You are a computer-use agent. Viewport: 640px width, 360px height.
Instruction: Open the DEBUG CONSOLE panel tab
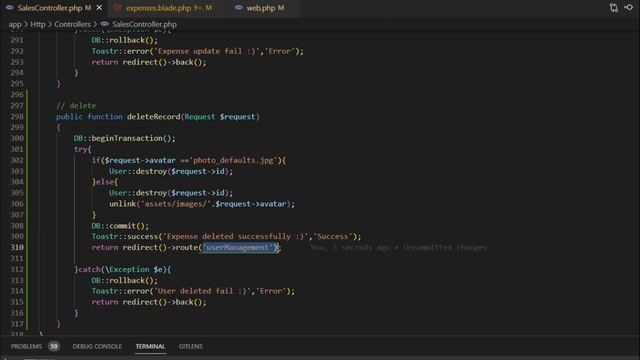(97, 347)
